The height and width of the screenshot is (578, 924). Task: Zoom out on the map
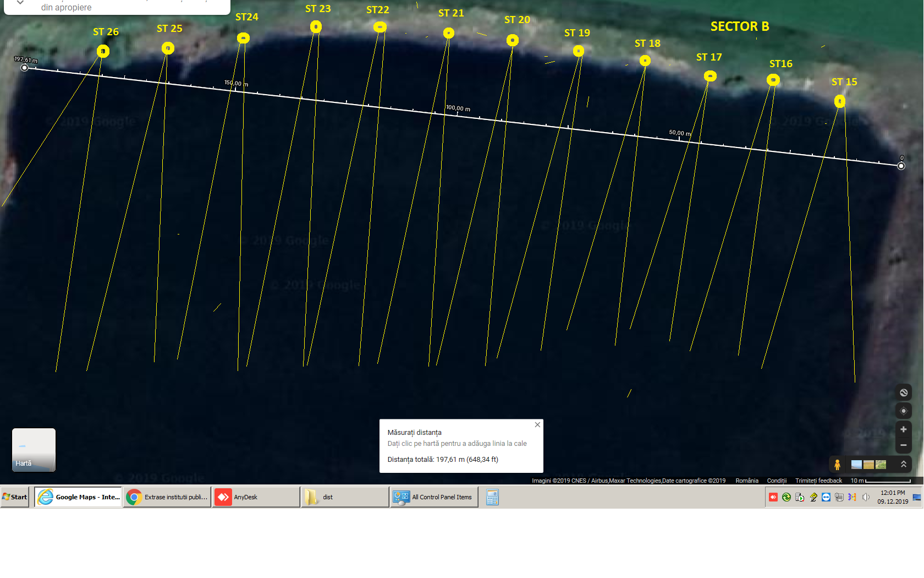pos(903,445)
